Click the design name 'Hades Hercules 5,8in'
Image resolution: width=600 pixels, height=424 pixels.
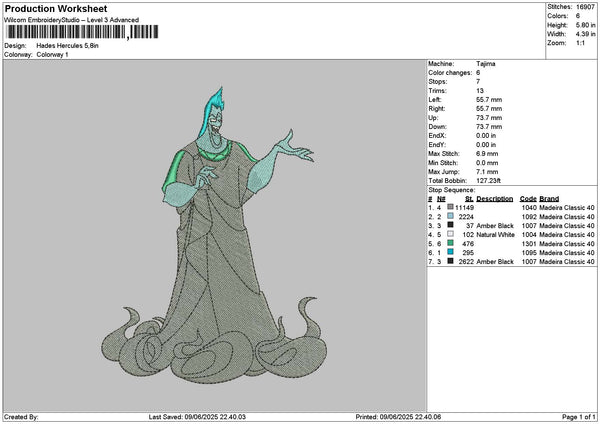67,46
